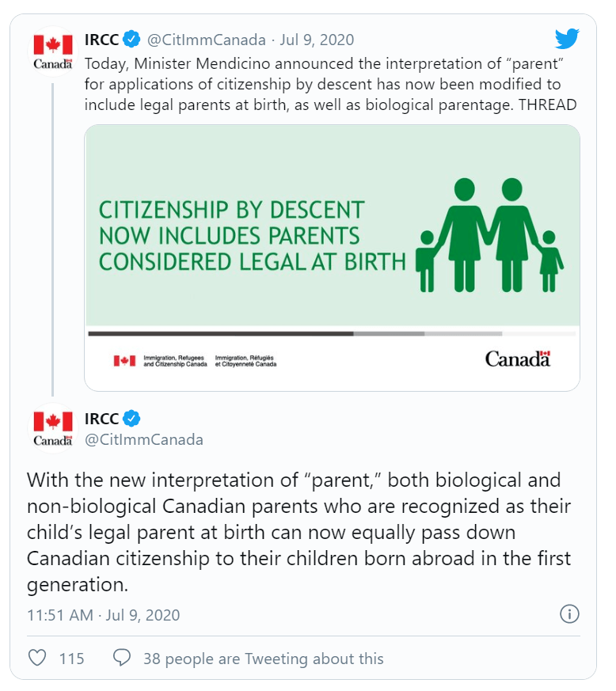
Task: Click the lower verified badge next to IRCC
Action: click(131, 418)
